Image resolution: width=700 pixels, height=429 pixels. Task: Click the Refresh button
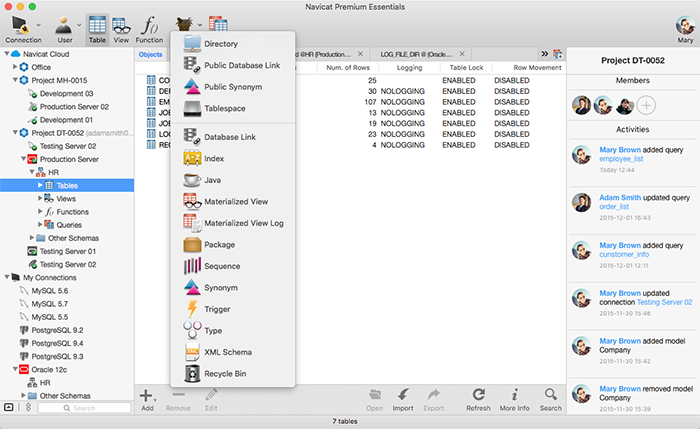pos(478,400)
